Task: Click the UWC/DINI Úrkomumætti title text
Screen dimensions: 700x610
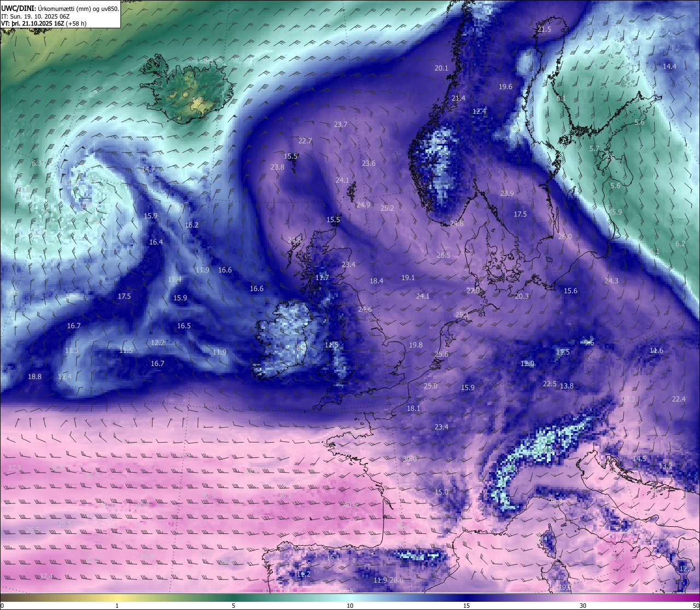Action: click(x=60, y=8)
